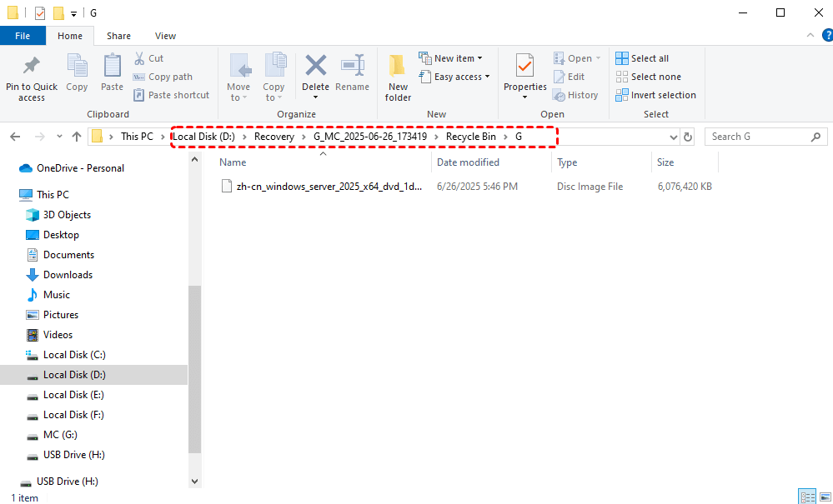Click the History ribbon button
The height and width of the screenshot is (504, 833).
pos(575,95)
